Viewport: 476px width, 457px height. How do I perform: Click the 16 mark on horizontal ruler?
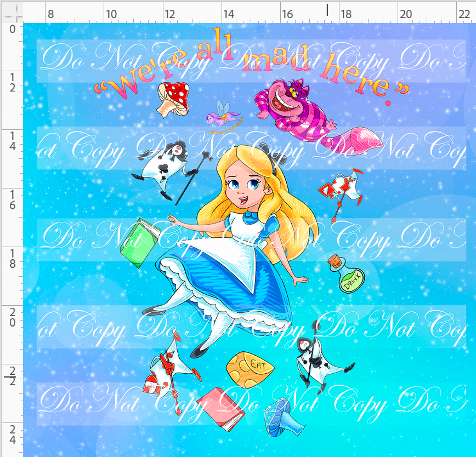[287, 14]
